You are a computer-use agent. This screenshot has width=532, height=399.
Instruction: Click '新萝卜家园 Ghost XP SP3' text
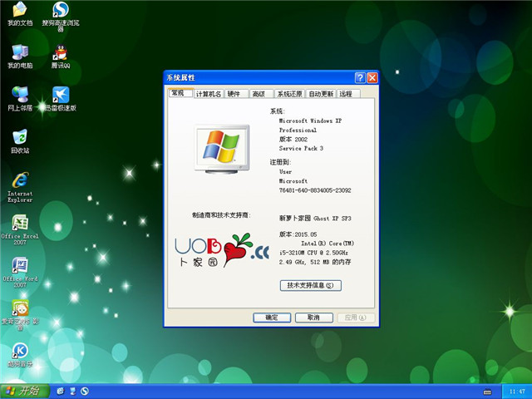pyautogui.click(x=315, y=218)
